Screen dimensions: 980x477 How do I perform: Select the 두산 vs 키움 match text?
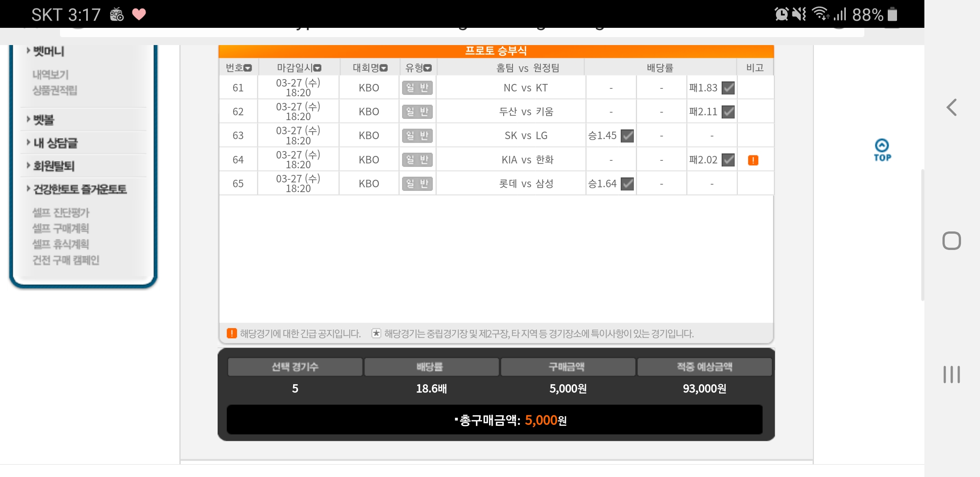tap(526, 112)
